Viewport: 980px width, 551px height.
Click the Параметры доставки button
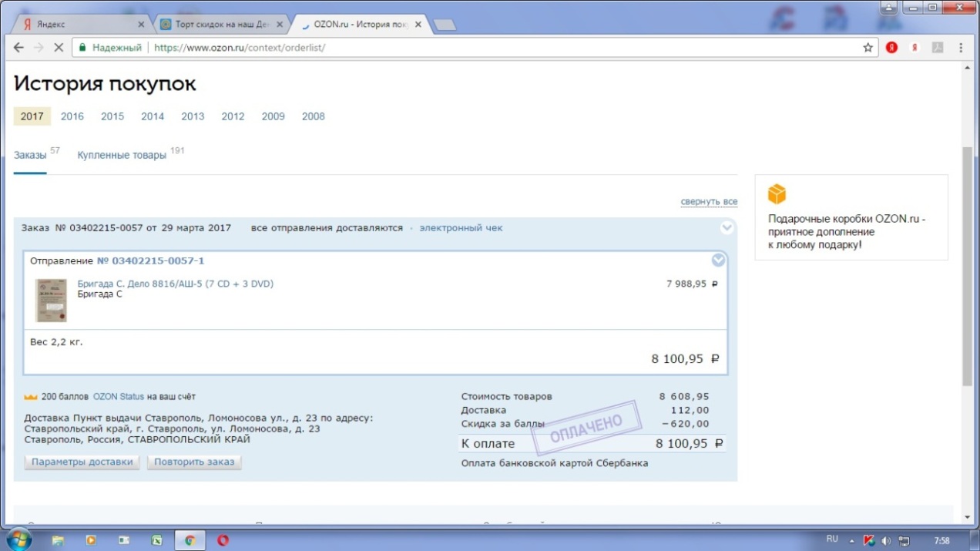pyautogui.click(x=82, y=462)
